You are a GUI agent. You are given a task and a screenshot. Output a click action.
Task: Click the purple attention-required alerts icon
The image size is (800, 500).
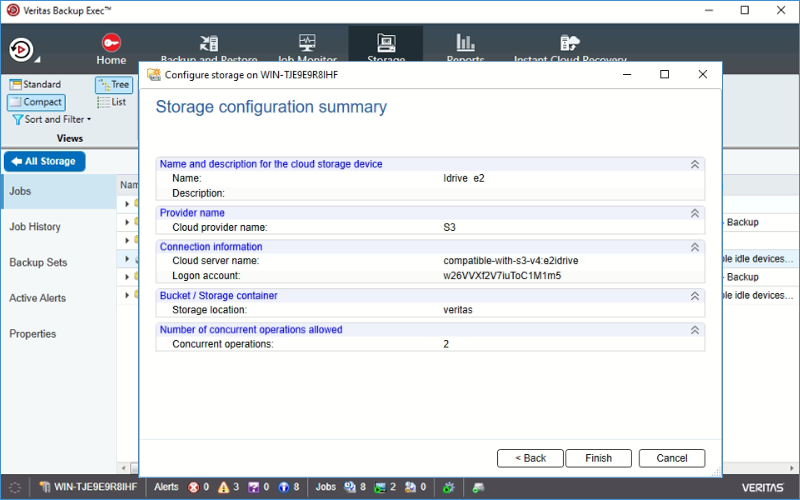254,487
